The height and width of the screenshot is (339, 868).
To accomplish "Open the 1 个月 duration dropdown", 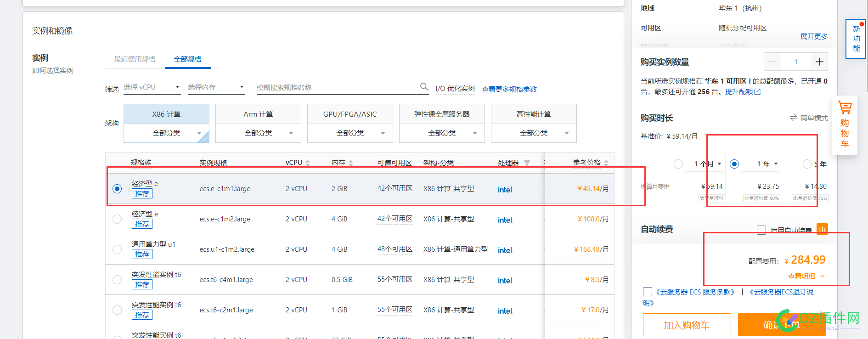I will (x=704, y=164).
